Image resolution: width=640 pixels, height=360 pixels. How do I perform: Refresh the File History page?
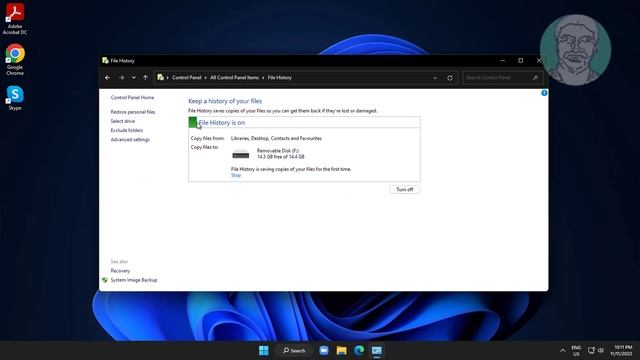pyautogui.click(x=450, y=78)
